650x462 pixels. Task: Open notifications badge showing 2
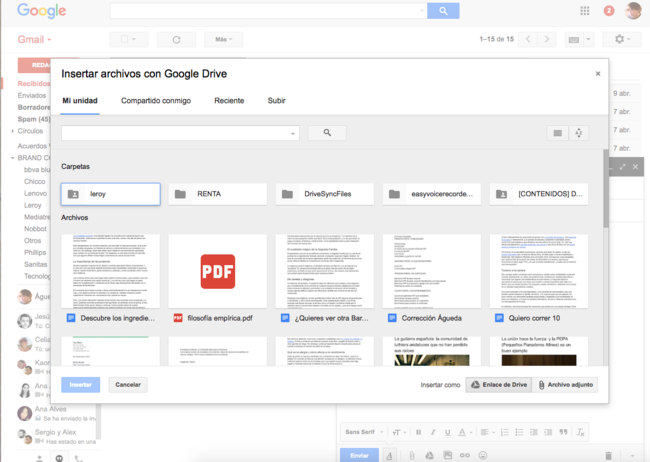[609, 11]
